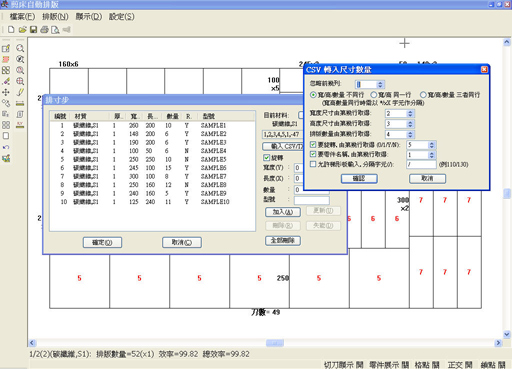Uncheck the rotate column checkbox in CSV dialog

pos(313,145)
